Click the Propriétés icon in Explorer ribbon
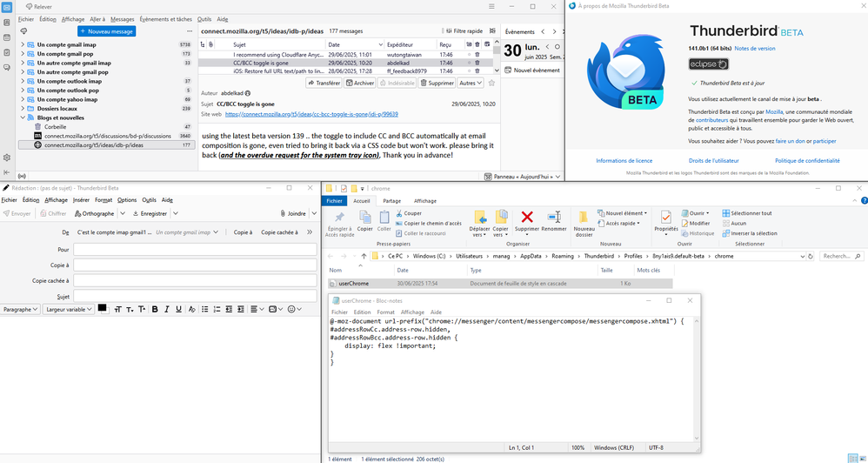This screenshot has width=868, height=463. pyautogui.click(x=665, y=218)
